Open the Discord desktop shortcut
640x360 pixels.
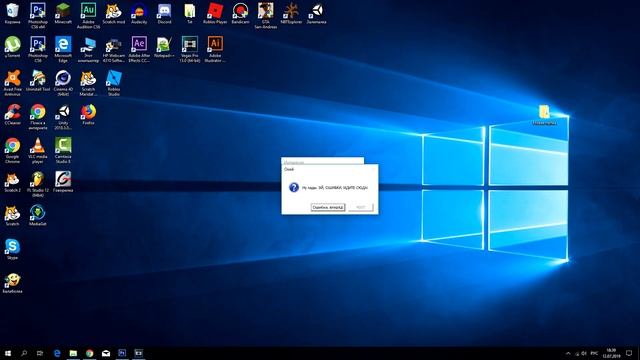coord(164,13)
